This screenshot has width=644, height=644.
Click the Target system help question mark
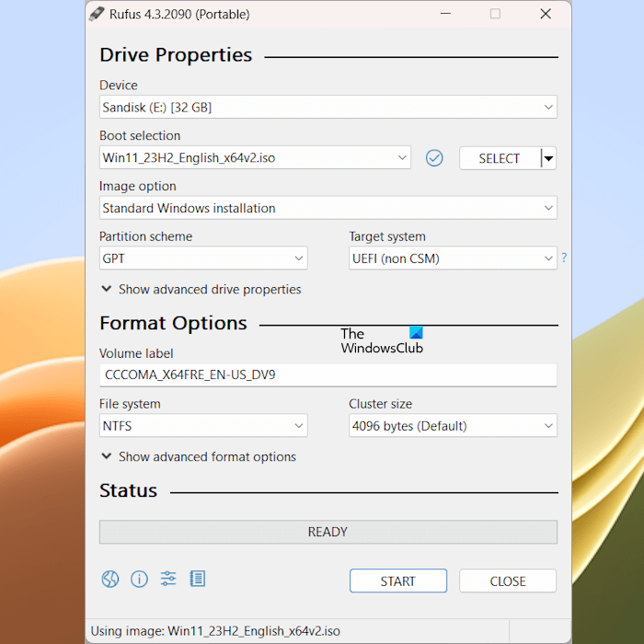564,258
